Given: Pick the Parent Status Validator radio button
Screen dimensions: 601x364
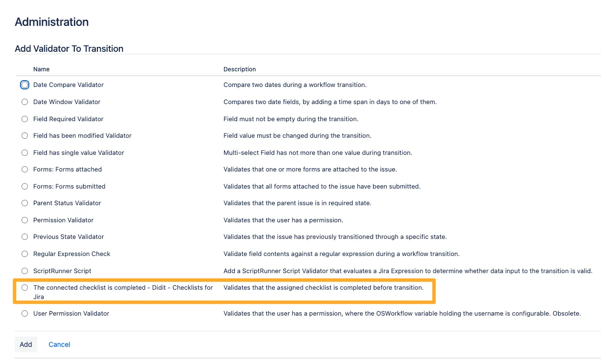Looking at the screenshot, I should (x=24, y=203).
